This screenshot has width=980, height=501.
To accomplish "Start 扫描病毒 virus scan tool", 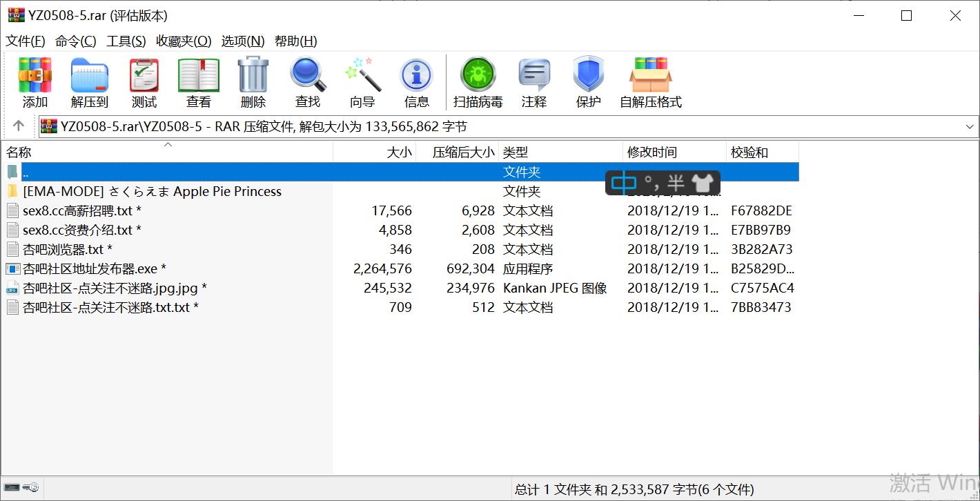I will [478, 83].
